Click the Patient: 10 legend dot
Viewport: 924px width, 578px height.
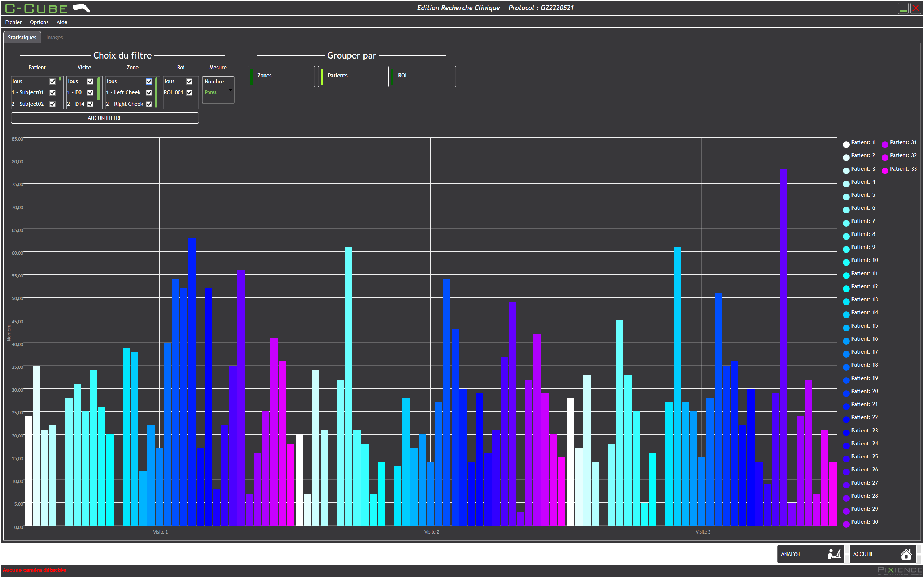tap(846, 262)
